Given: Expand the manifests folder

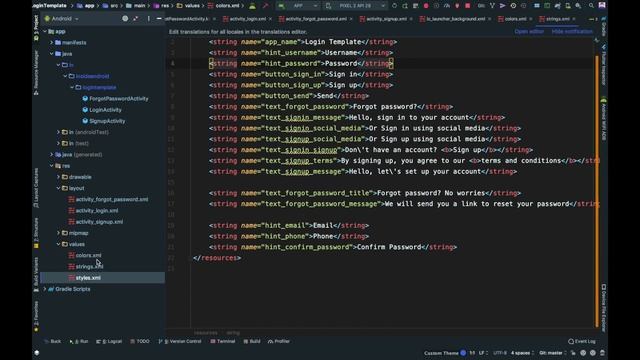Looking at the screenshot, I should point(52,42).
